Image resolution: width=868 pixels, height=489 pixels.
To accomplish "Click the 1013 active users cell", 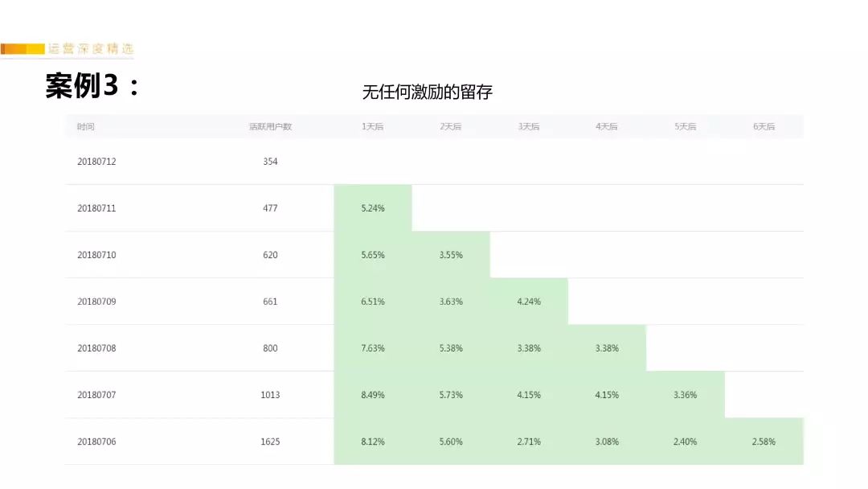I will click(270, 395).
